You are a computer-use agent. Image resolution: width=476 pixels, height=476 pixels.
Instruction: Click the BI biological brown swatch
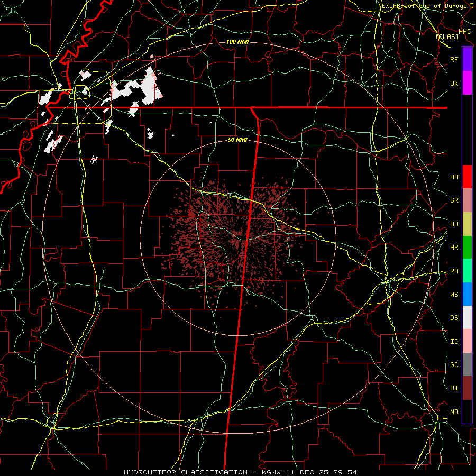click(467, 388)
